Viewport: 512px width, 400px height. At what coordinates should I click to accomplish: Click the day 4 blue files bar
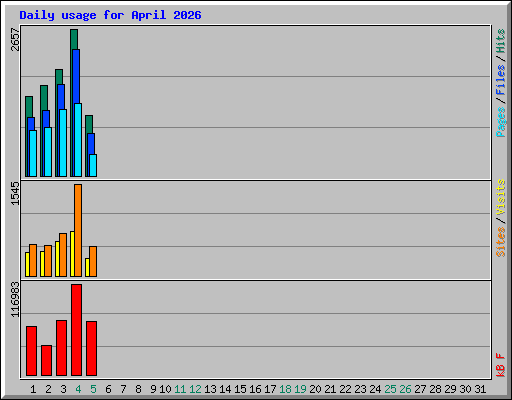[76, 76]
